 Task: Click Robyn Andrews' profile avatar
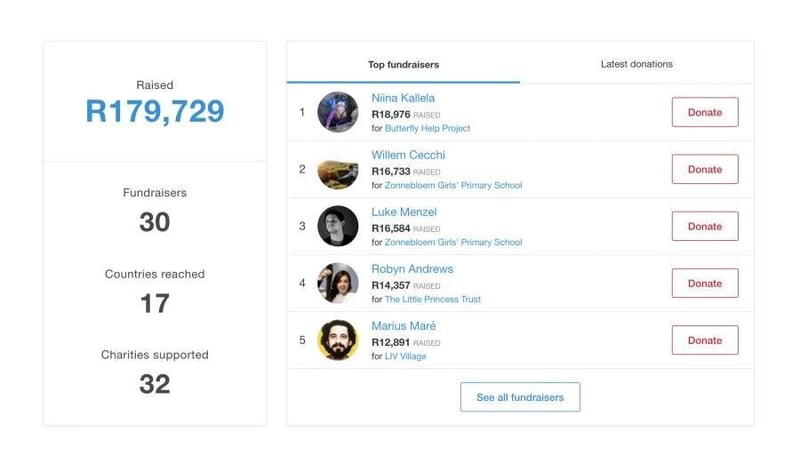(338, 283)
